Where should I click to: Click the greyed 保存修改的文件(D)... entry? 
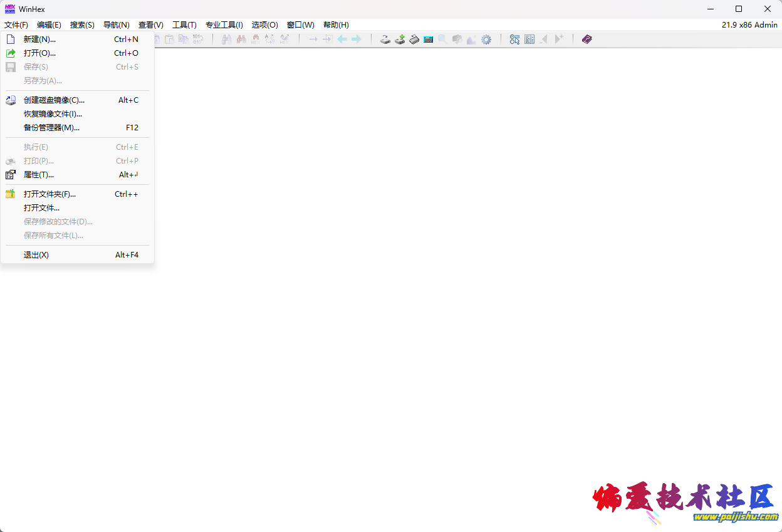point(77,221)
